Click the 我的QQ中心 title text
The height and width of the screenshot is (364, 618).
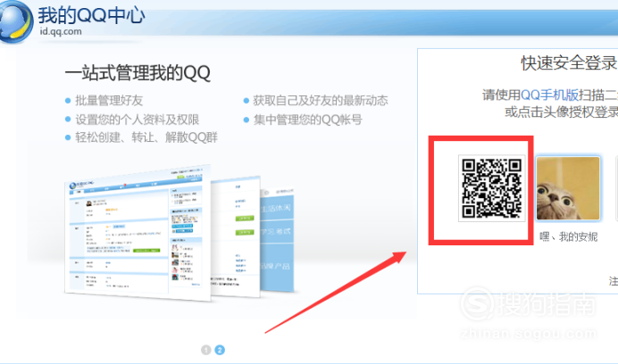point(91,15)
